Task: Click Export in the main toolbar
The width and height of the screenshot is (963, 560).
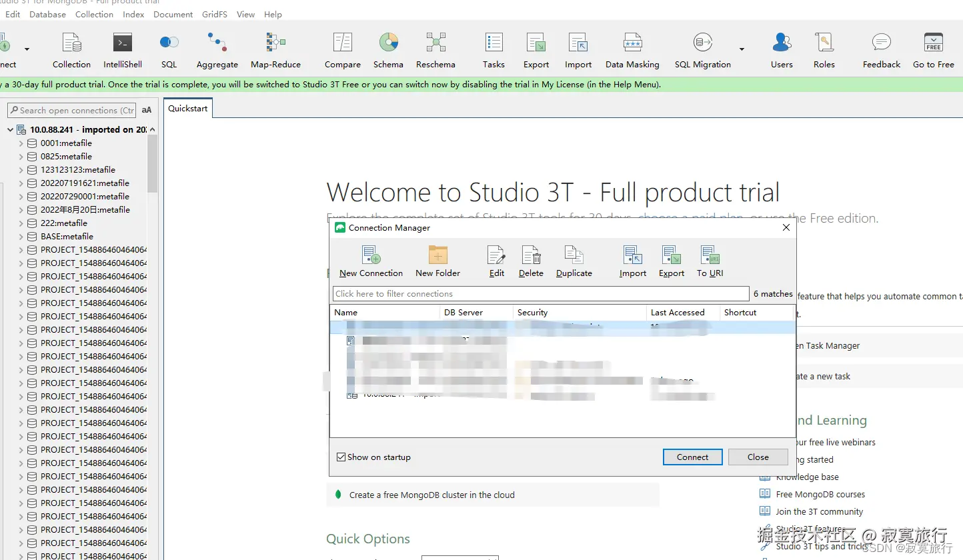Action: pyautogui.click(x=536, y=50)
